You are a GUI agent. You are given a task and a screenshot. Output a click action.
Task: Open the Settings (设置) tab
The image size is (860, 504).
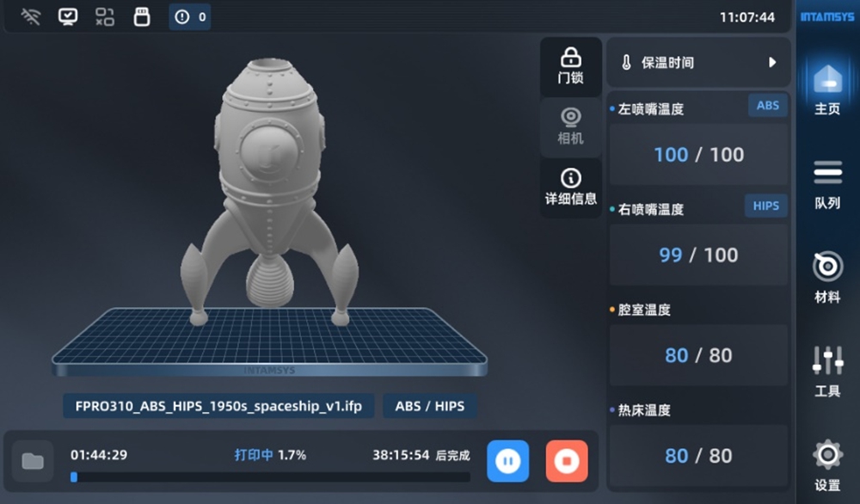[827, 465]
